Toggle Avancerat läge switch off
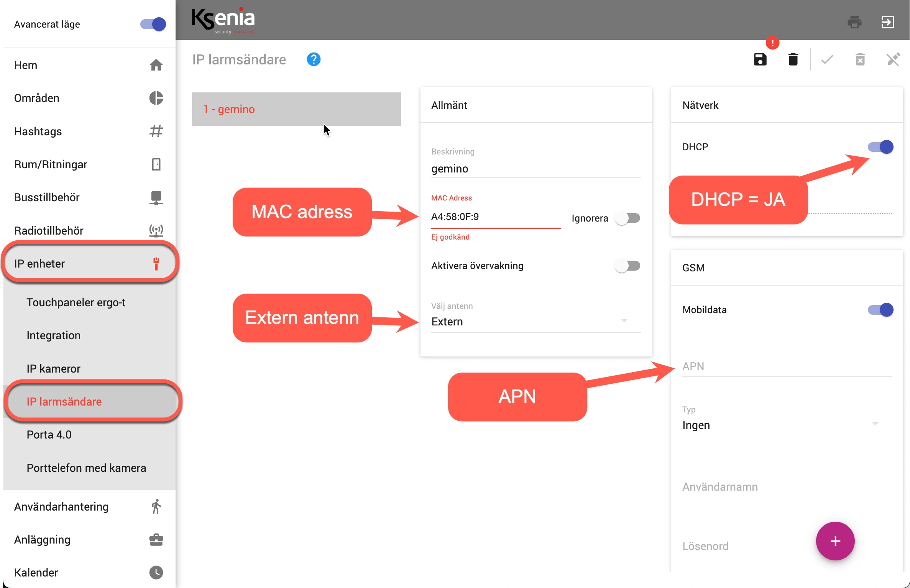Viewport: 910px width, 588px height. pos(153,24)
